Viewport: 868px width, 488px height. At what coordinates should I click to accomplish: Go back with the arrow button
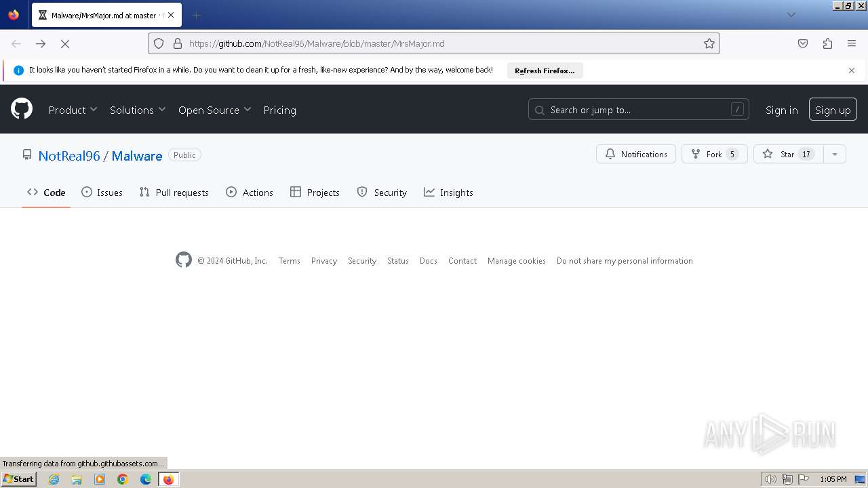click(16, 43)
